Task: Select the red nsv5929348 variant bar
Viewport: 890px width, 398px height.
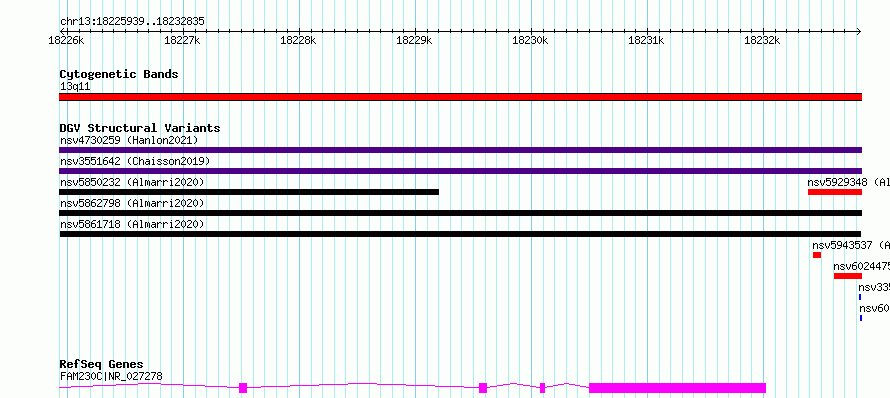Action: tap(835, 192)
